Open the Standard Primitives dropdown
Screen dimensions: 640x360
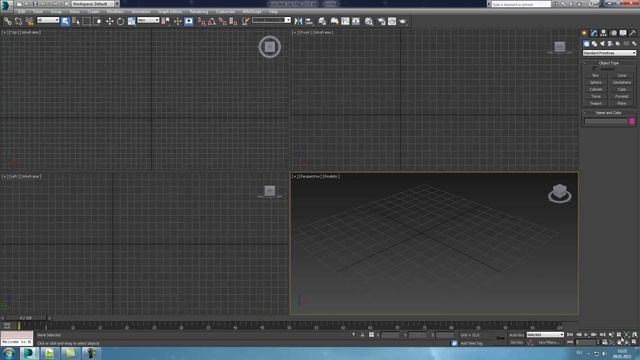609,53
